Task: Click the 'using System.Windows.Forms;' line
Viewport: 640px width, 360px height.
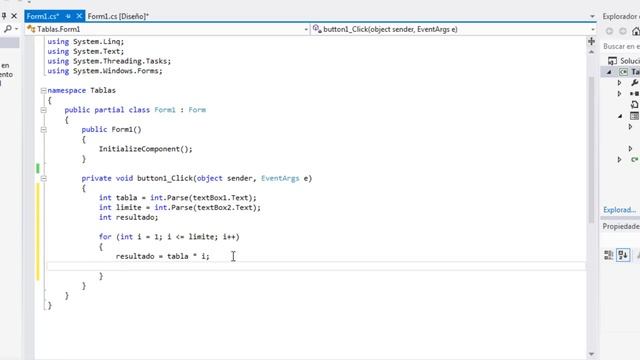Action: tap(105, 71)
